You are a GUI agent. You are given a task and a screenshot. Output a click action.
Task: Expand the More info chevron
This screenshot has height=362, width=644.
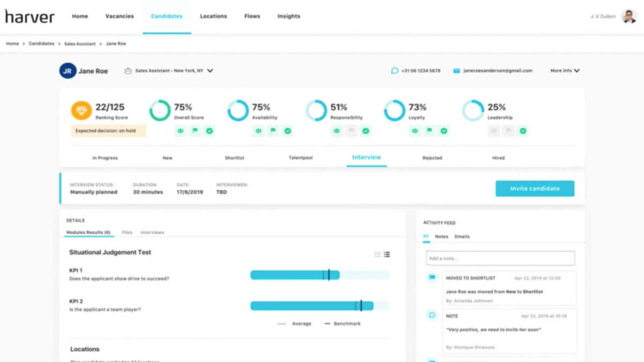(x=577, y=70)
